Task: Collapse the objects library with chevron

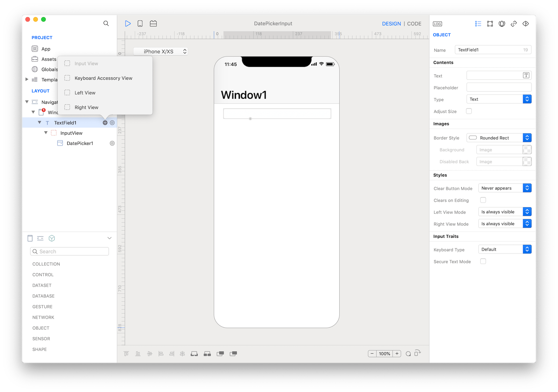Action: 110,238
